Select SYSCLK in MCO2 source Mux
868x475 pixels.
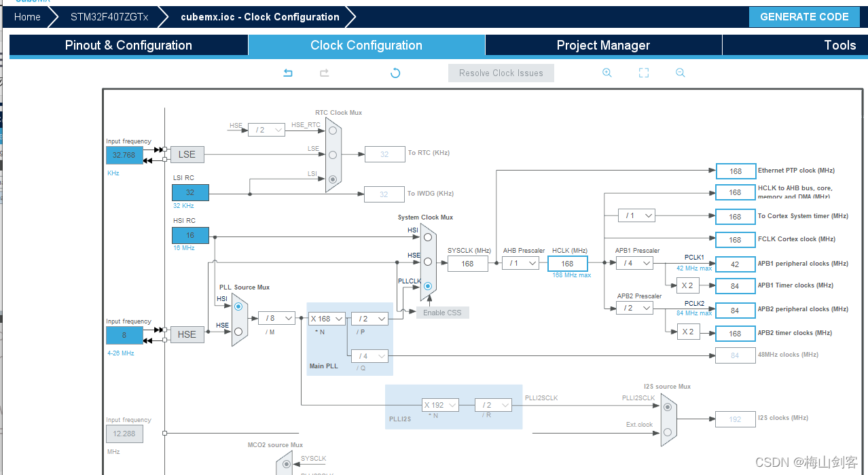click(286, 465)
